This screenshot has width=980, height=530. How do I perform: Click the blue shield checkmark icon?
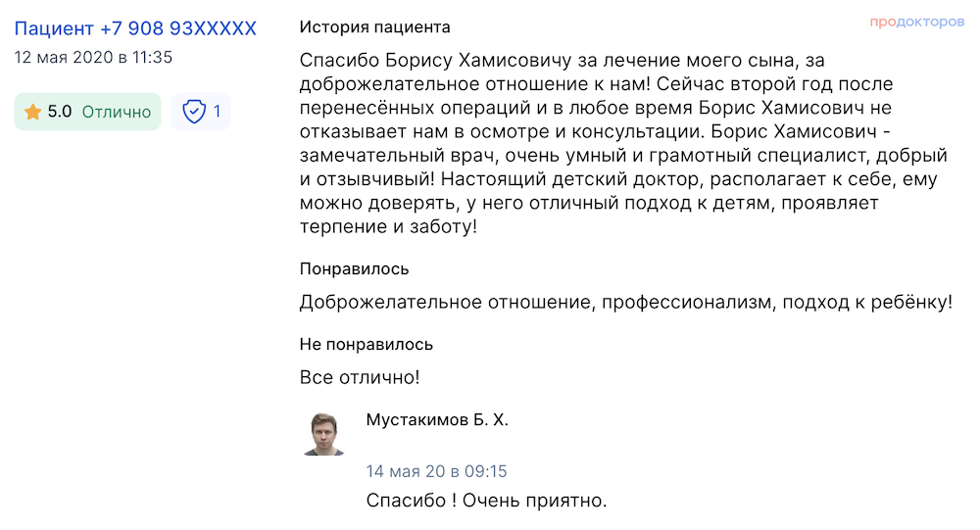pos(194,112)
